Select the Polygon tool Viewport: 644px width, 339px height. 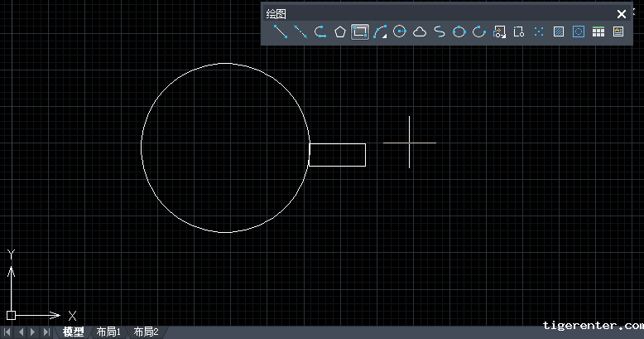[340, 32]
